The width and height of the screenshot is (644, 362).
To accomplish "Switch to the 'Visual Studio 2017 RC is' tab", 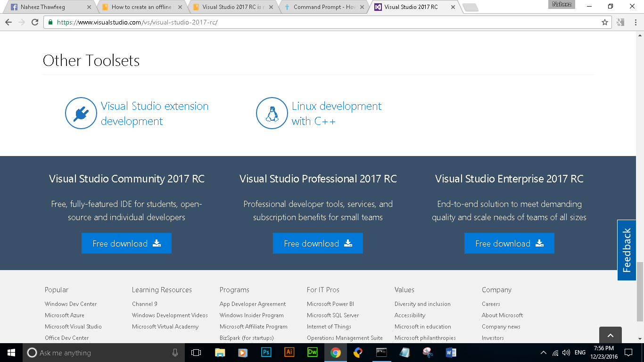I will click(x=233, y=7).
